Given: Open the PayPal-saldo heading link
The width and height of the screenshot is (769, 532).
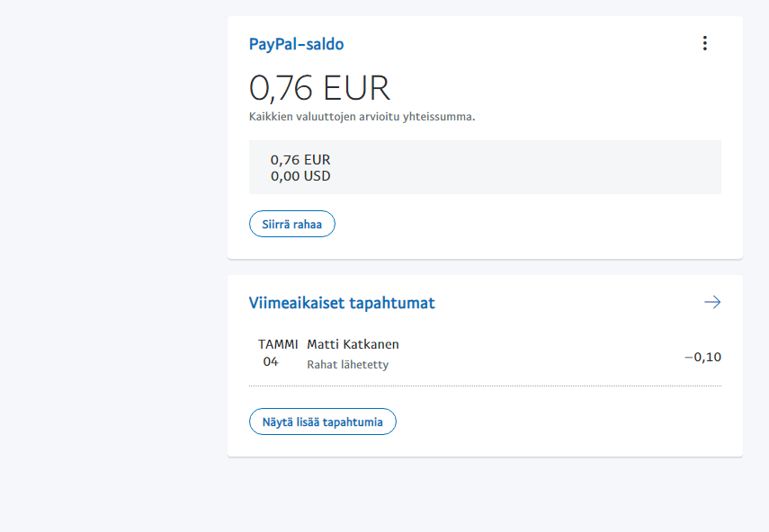Looking at the screenshot, I should pyautogui.click(x=296, y=44).
